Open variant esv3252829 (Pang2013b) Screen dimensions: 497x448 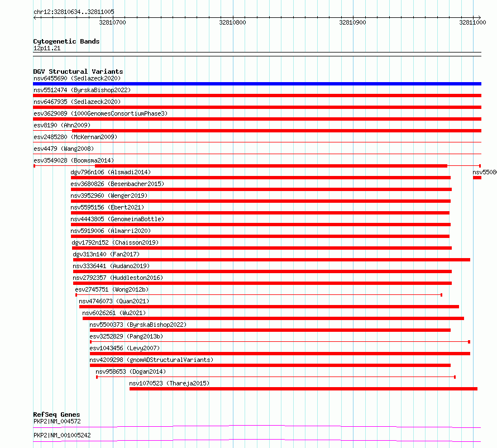(126, 336)
